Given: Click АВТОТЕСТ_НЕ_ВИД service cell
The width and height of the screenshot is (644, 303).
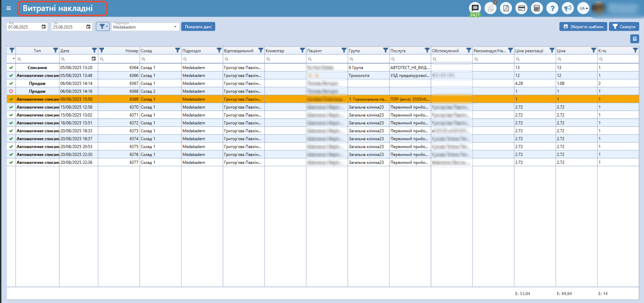Looking at the screenshot, I should [410, 68].
